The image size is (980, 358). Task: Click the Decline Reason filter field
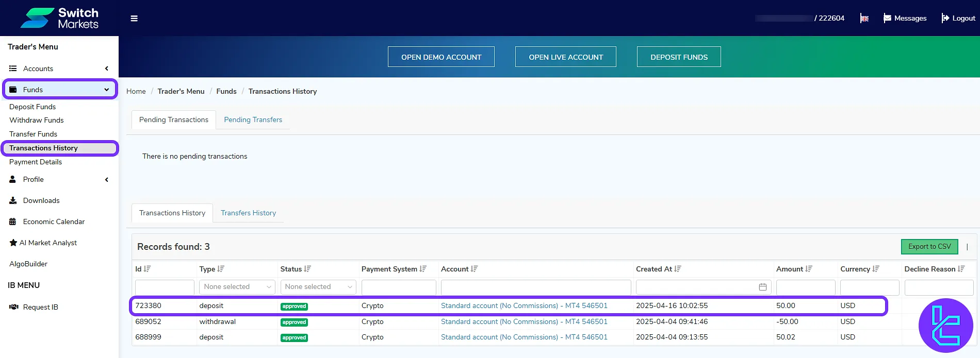939,287
